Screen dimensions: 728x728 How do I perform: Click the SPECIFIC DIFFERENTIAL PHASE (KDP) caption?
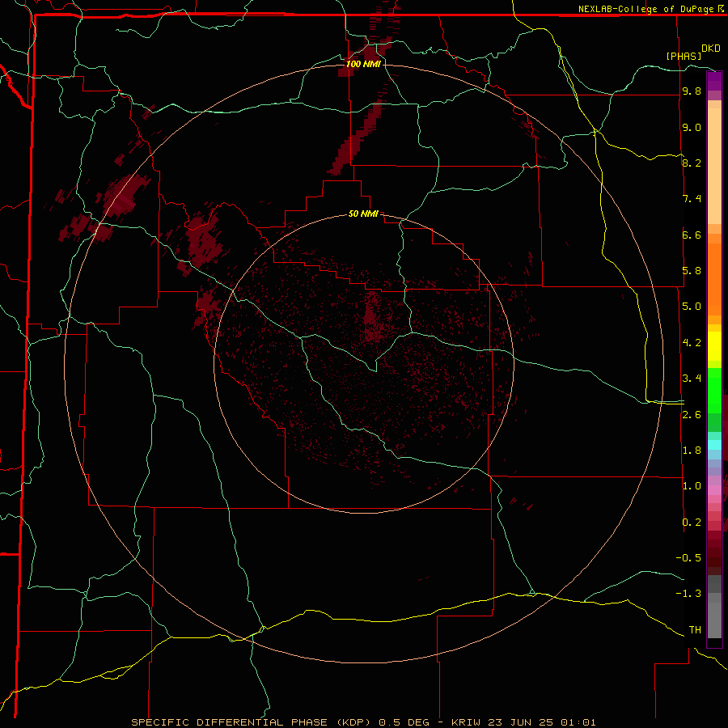tap(252, 722)
